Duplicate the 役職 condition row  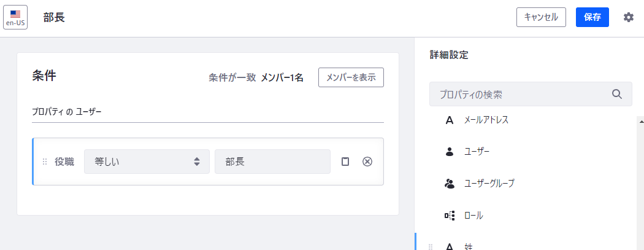345,162
